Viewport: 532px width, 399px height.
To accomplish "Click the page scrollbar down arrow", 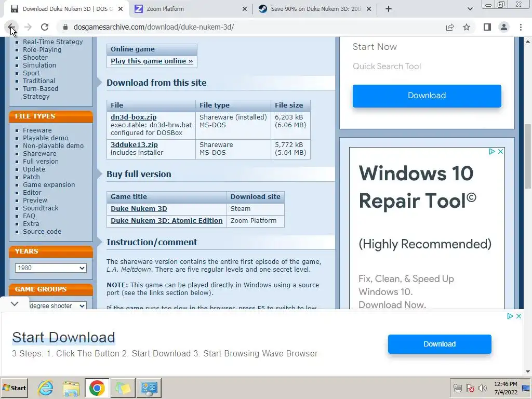I will [x=528, y=371].
